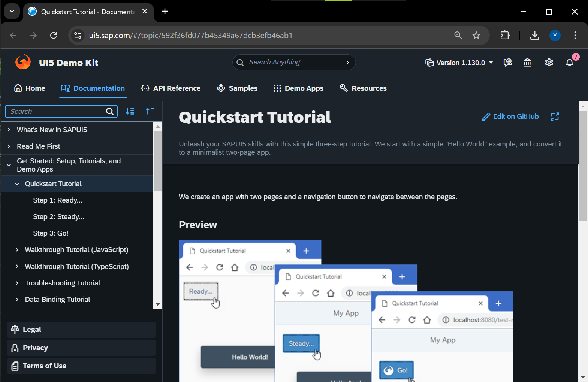This screenshot has height=382, width=588.
Task: Reload the page
Action: [54, 35]
